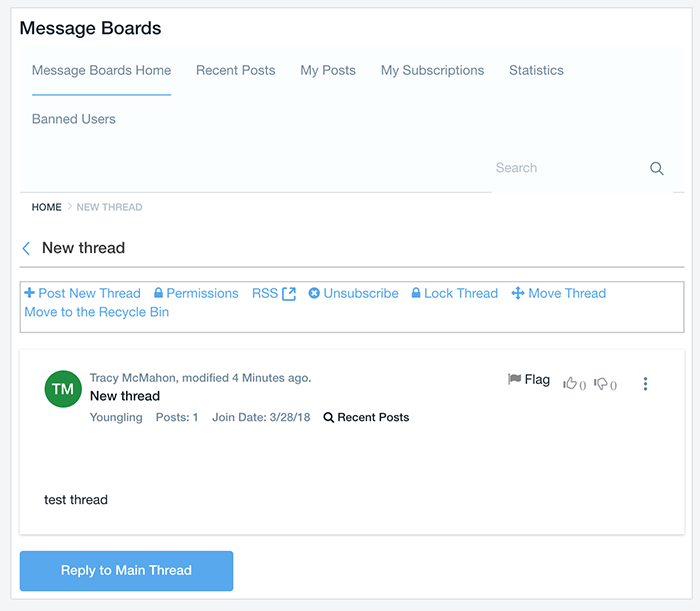Image resolution: width=700 pixels, height=611 pixels.
Task: Flag this post
Action: click(529, 379)
